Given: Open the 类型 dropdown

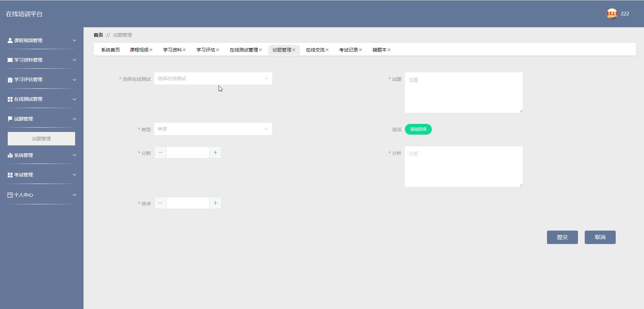Looking at the screenshot, I should pyautogui.click(x=213, y=129).
